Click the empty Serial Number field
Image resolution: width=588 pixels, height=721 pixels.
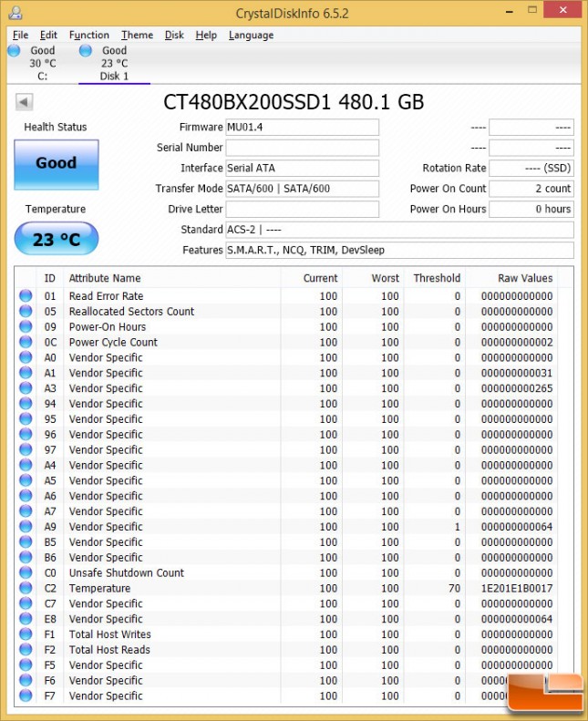[x=302, y=148]
